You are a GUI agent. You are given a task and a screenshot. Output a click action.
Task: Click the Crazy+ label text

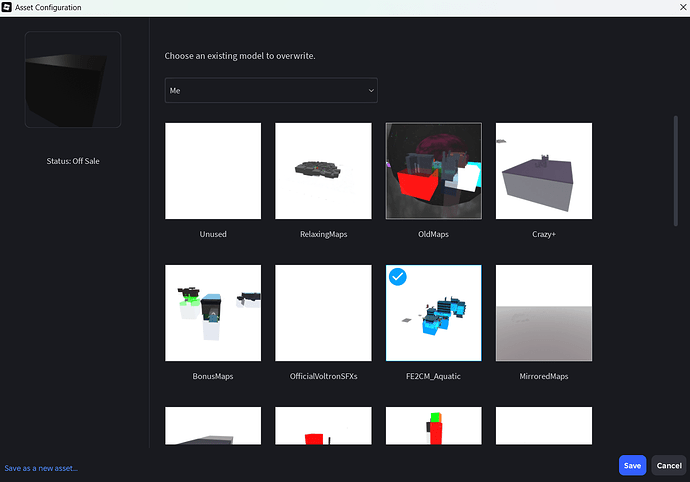click(x=544, y=234)
